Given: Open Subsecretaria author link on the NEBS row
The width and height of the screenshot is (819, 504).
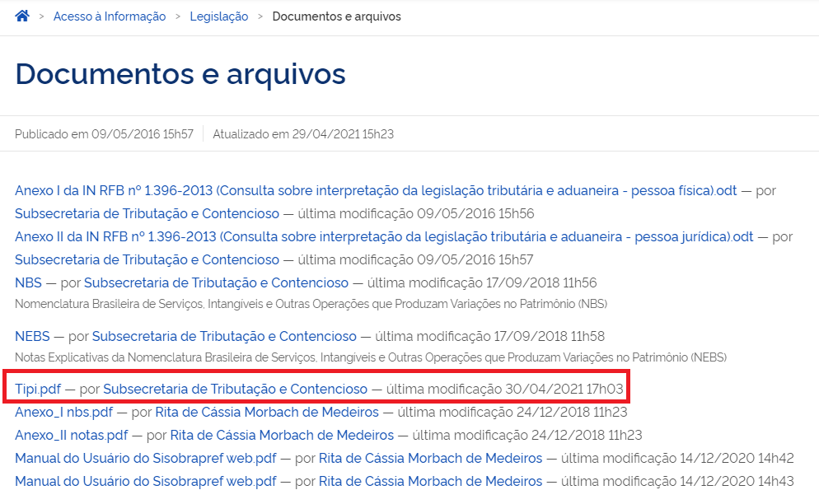Looking at the screenshot, I should (x=224, y=336).
